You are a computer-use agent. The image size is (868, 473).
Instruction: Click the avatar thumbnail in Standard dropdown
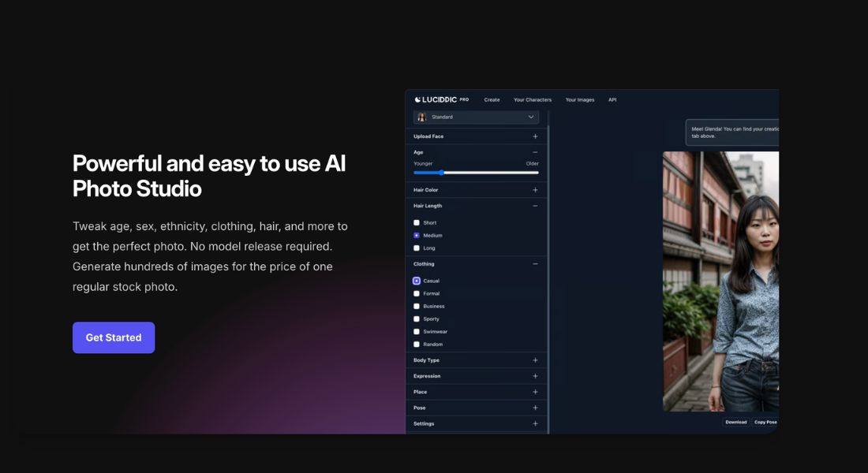[x=422, y=117]
